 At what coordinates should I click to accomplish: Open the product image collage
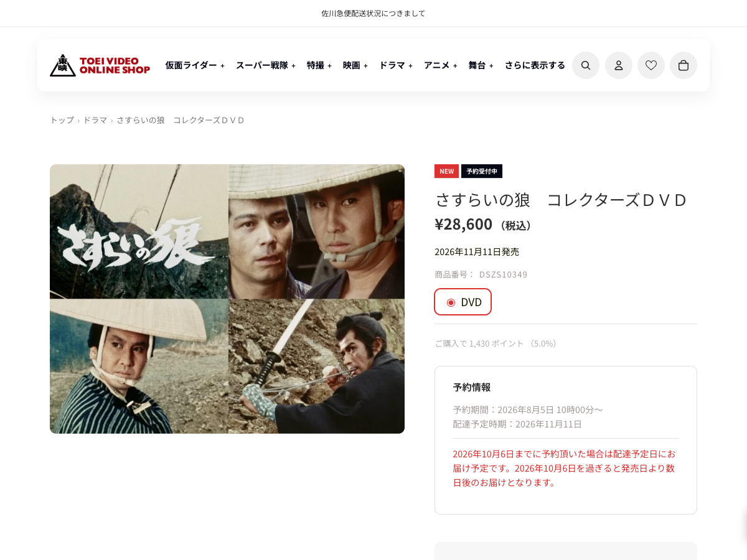227,299
